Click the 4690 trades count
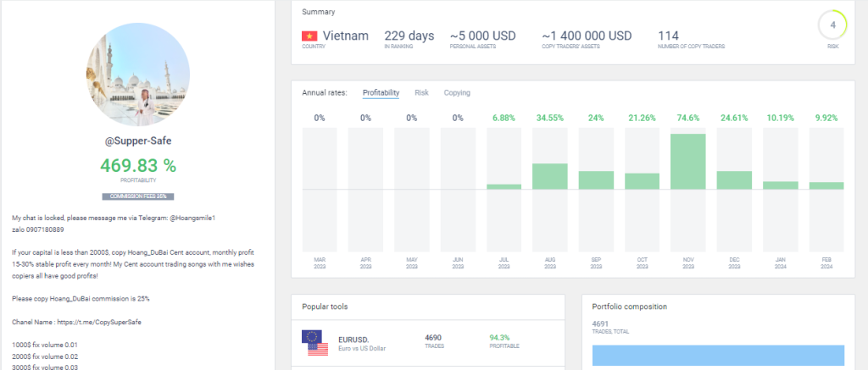The width and height of the screenshot is (868, 370). pos(433,337)
